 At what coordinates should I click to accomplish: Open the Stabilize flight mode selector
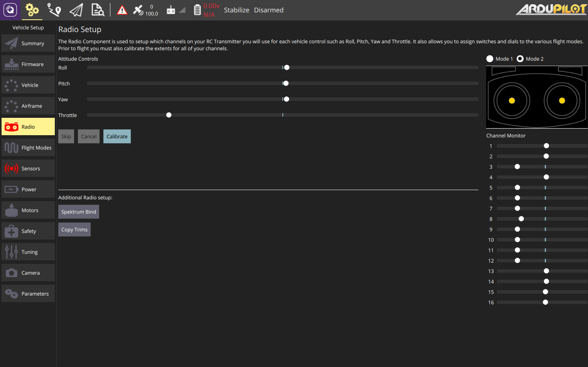237,10
